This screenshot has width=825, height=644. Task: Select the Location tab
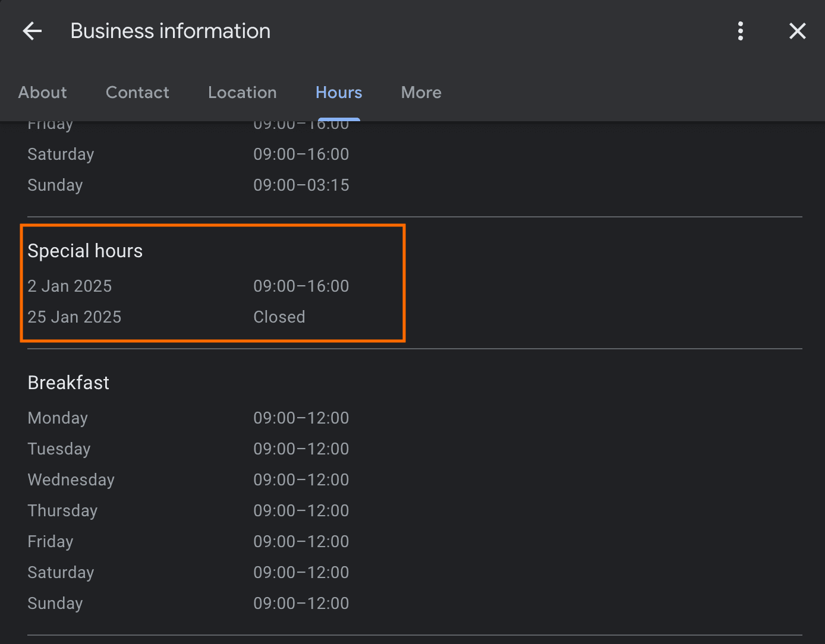pos(242,93)
